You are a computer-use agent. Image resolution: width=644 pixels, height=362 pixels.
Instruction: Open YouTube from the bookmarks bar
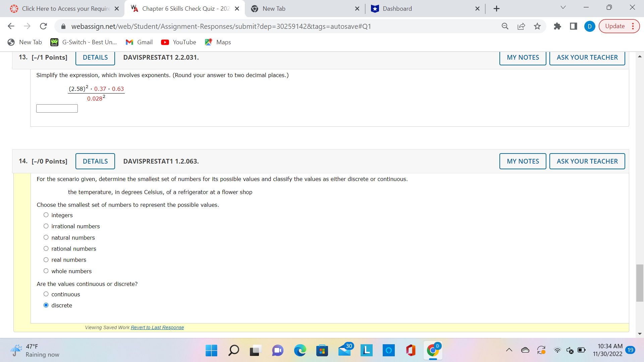tap(178, 42)
